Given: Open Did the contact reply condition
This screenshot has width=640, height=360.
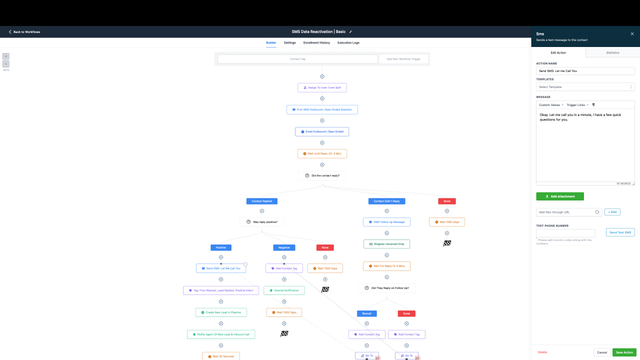Looking at the screenshot, I should point(322,176).
